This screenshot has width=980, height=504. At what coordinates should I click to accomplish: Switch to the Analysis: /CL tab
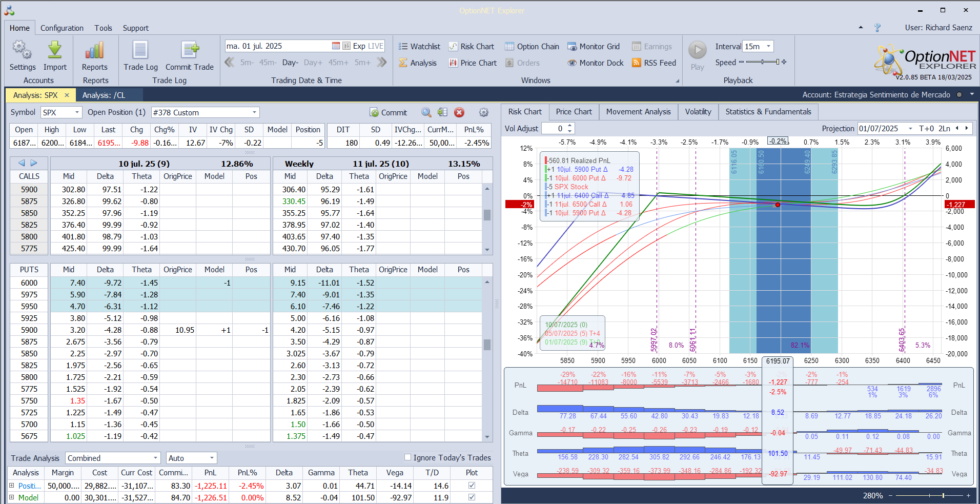pos(104,95)
